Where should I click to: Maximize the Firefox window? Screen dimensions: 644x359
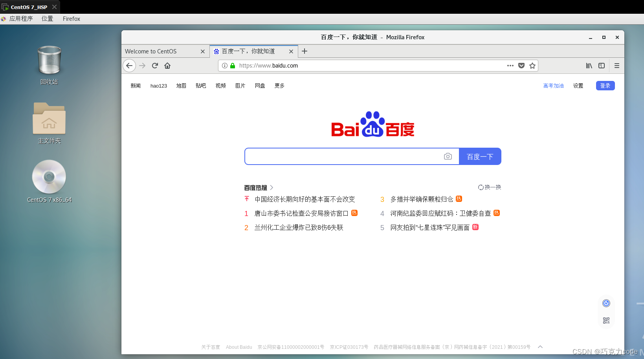coord(604,37)
